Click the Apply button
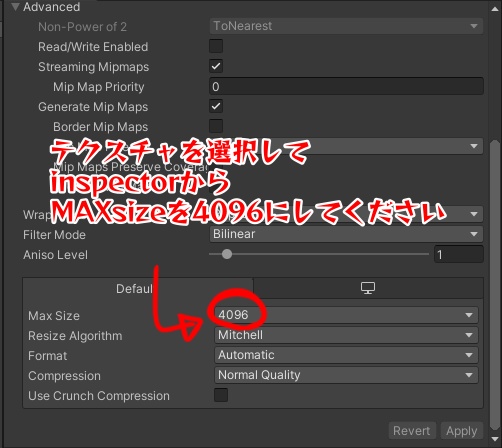Viewport: 502px width, 448px height. tap(462, 431)
